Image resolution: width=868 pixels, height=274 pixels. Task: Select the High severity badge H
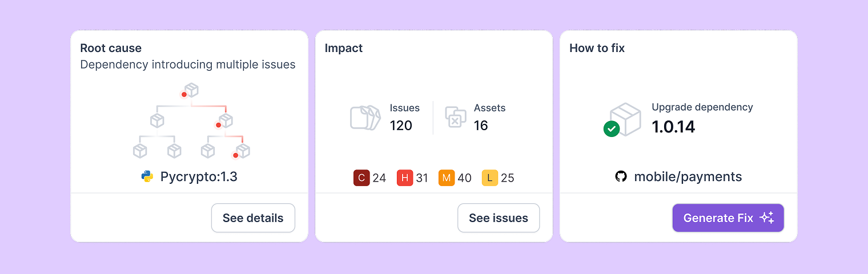(404, 178)
